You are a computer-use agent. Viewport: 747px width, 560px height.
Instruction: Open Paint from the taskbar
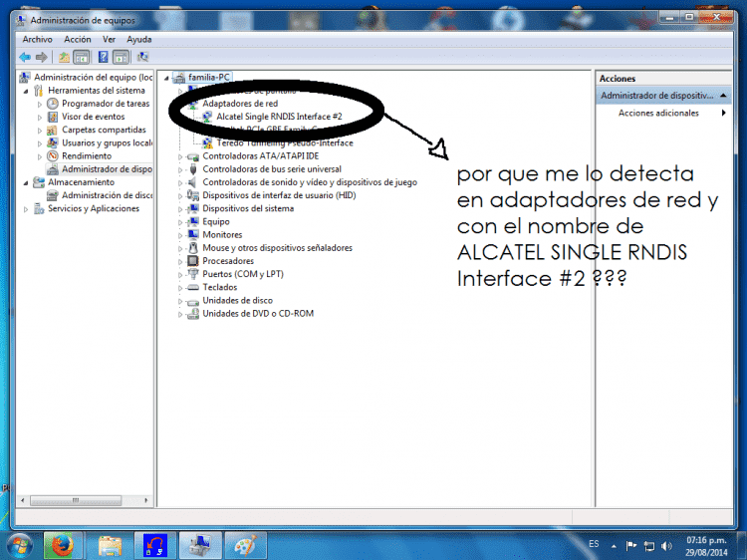(245, 545)
